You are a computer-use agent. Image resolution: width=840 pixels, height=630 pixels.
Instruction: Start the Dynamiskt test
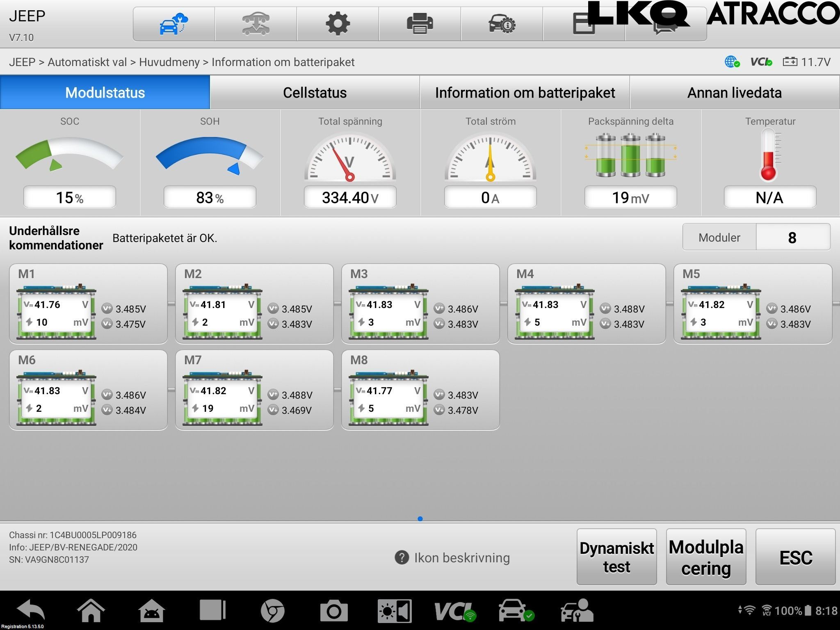point(616,557)
